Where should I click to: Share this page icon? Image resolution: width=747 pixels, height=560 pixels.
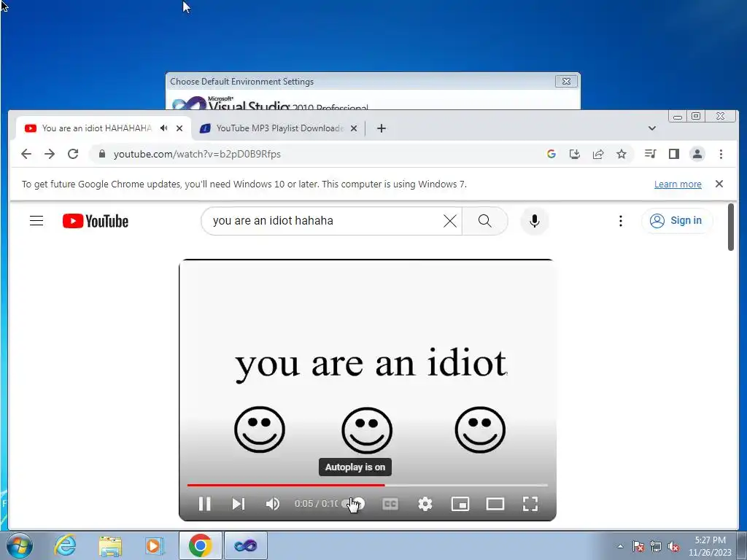(598, 154)
